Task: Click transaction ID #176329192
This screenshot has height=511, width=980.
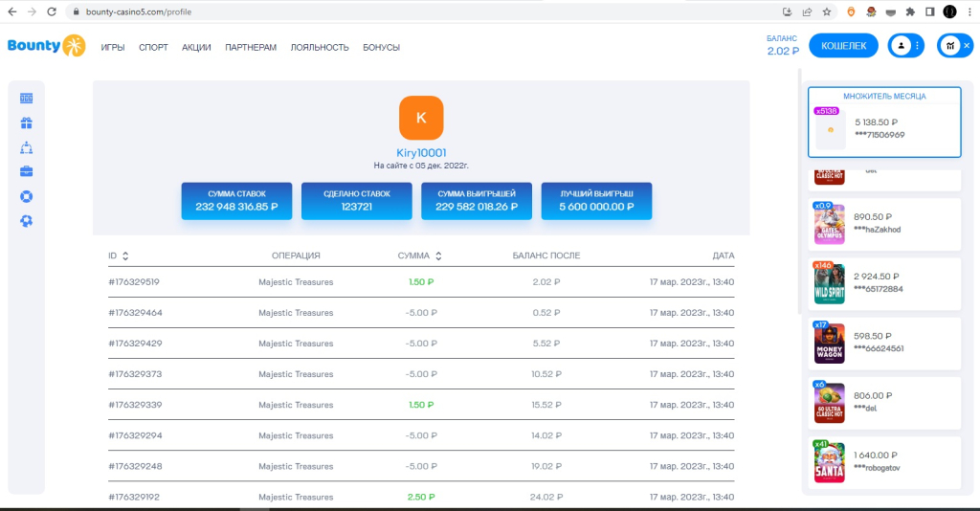Action: coord(134,498)
